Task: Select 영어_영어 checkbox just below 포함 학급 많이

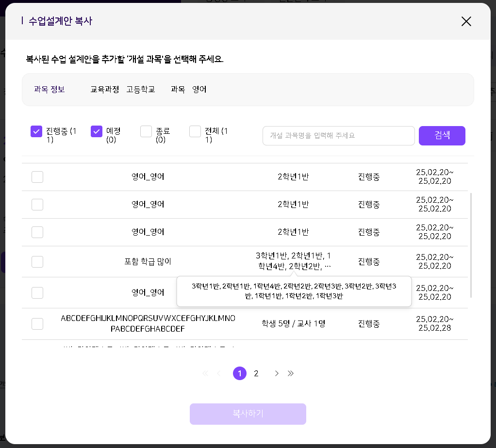Action: pyautogui.click(x=37, y=293)
